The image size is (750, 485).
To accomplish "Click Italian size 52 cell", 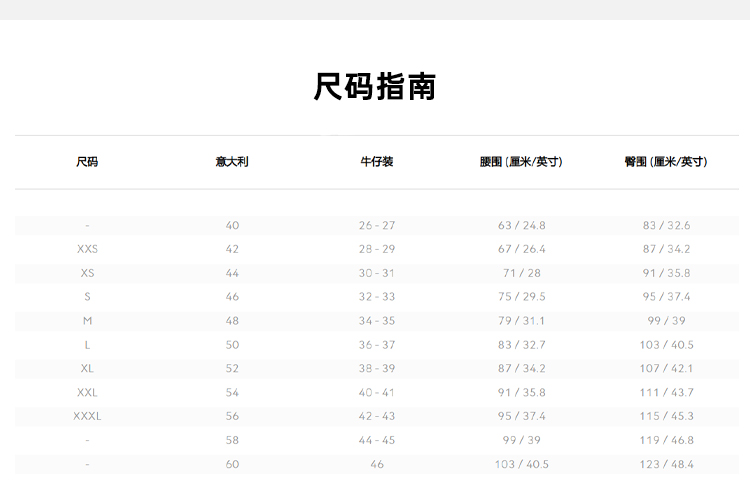I will (x=232, y=369).
